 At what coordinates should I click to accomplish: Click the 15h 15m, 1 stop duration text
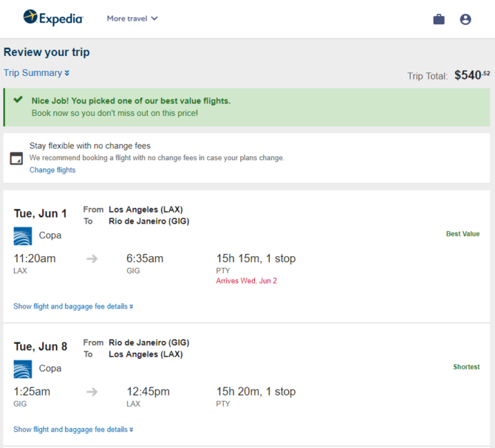point(256,258)
